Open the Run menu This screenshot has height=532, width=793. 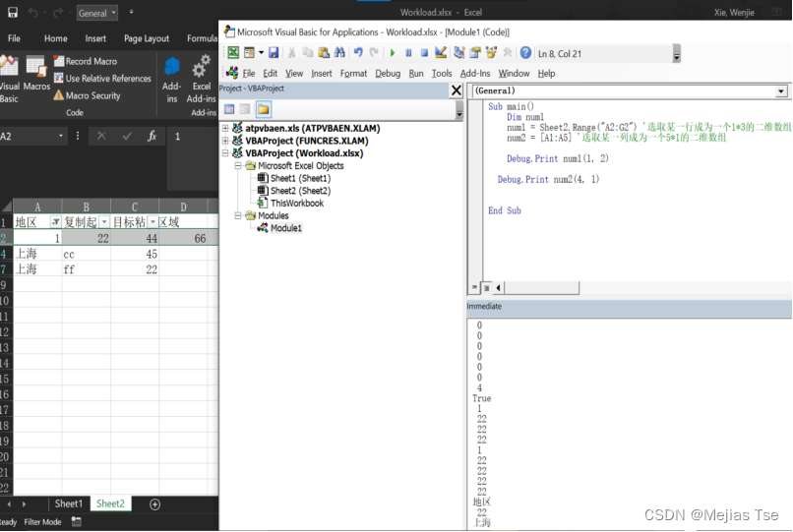(416, 74)
